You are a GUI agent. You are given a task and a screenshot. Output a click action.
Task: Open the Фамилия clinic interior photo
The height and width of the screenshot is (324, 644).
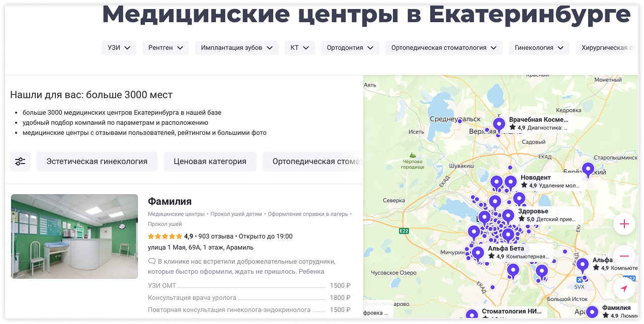(x=74, y=236)
